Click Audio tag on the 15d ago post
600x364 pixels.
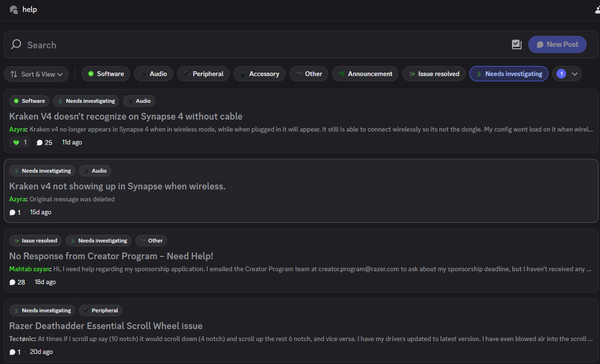[x=95, y=171]
